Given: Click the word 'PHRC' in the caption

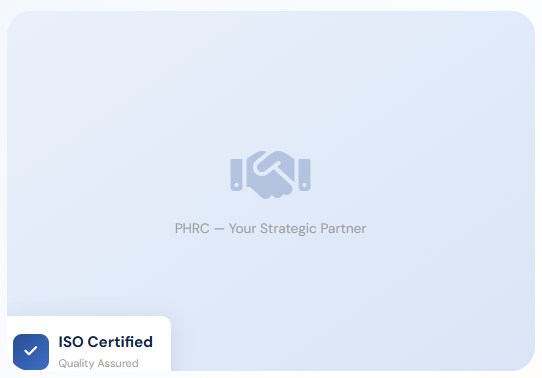Looking at the screenshot, I should click(x=192, y=229).
